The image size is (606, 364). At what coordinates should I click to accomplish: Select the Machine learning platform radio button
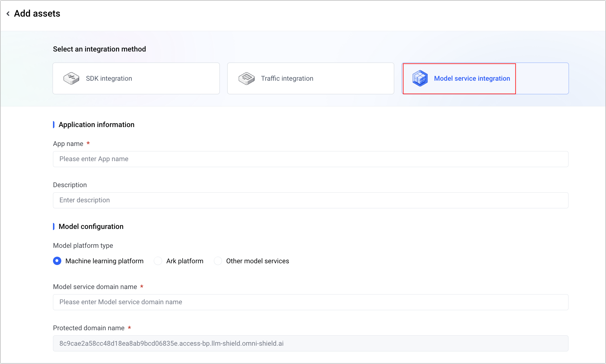point(57,261)
